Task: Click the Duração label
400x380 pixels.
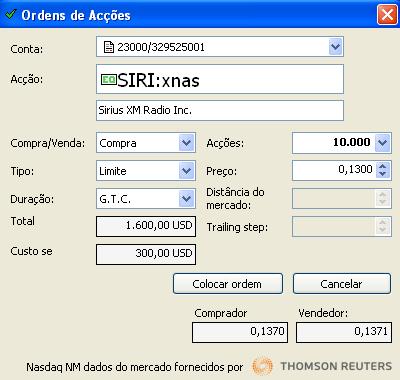Action: [32, 199]
